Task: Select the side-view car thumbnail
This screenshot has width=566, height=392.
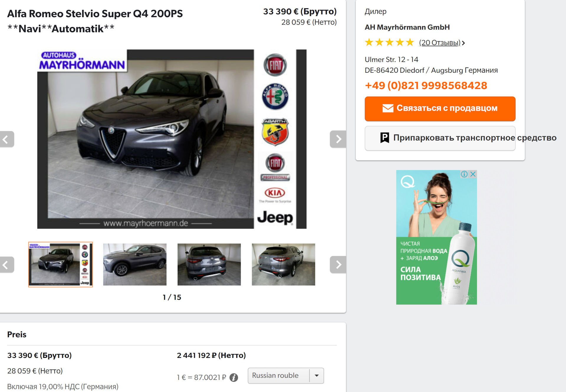Action: [x=135, y=264]
